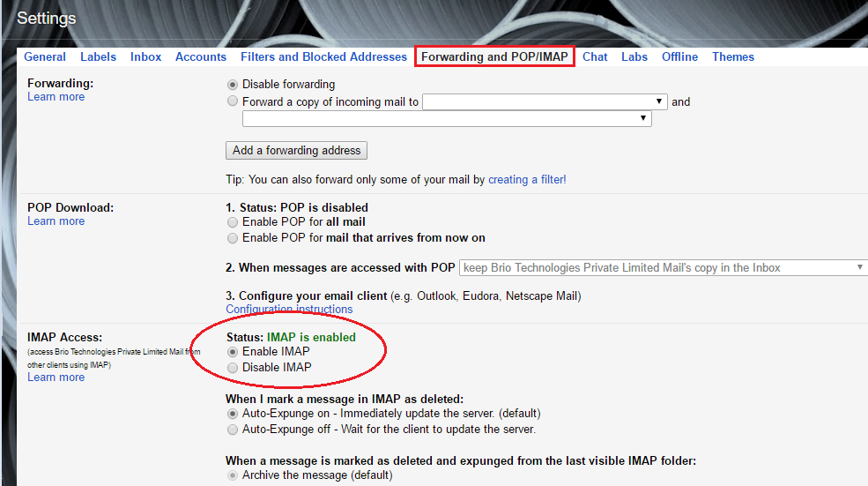Screen dimensions: 868x486
Task: Open the Chat settings tab
Action: (x=595, y=56)
